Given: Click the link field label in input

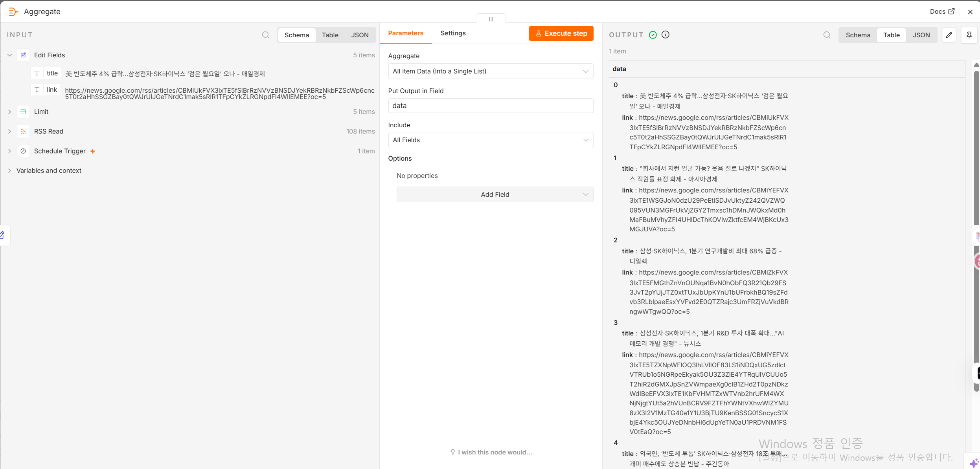Looking at the screenshot, I should pyautogui.click(x=52, y=90).
